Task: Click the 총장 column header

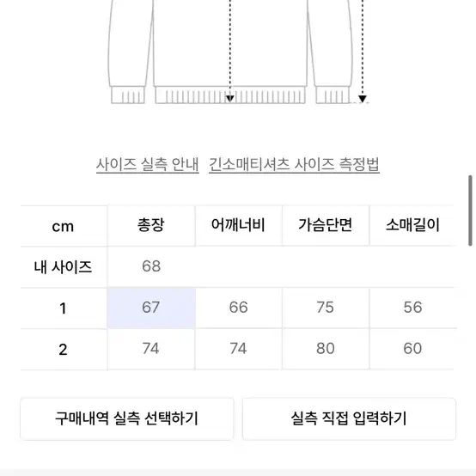Action: click(x=151, y=226)
